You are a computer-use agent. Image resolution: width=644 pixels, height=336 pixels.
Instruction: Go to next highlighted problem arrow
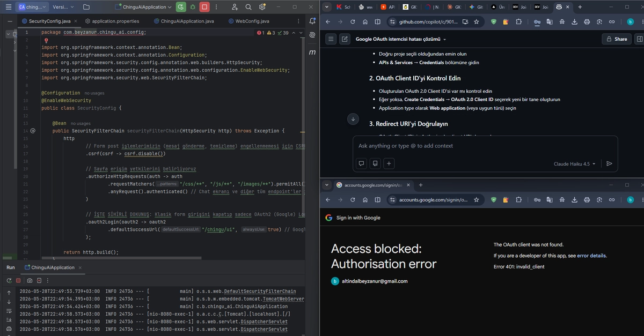pos(301,33)
